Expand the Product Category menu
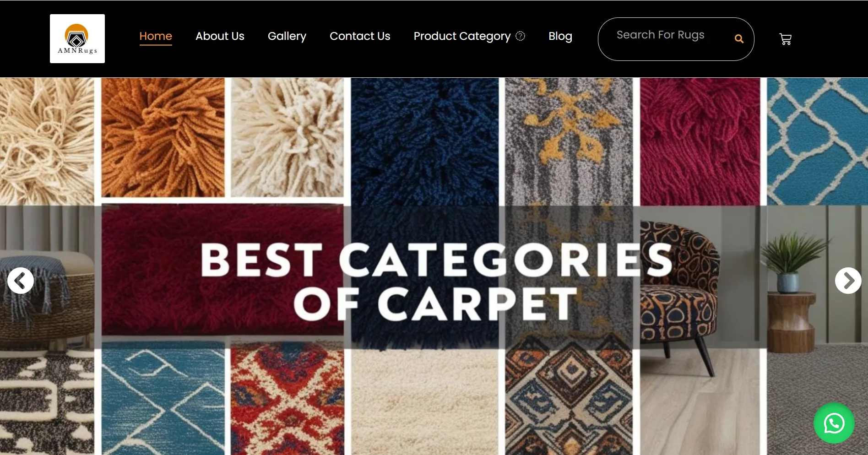Image resolution: width=868 pixels, height=455 pixels. coord(462,36)
